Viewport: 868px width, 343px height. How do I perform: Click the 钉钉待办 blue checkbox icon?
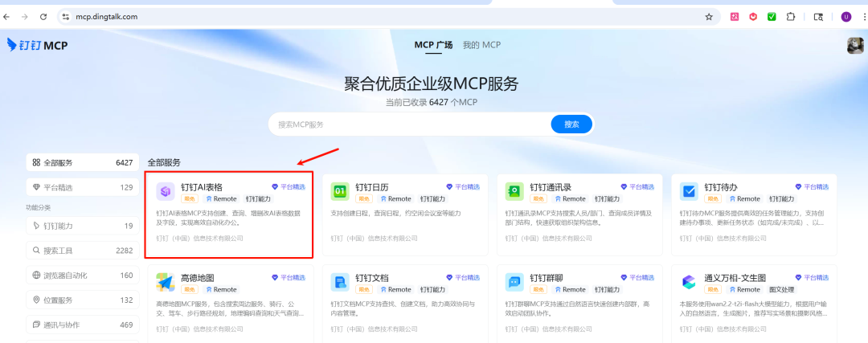(x=690, y=191)
